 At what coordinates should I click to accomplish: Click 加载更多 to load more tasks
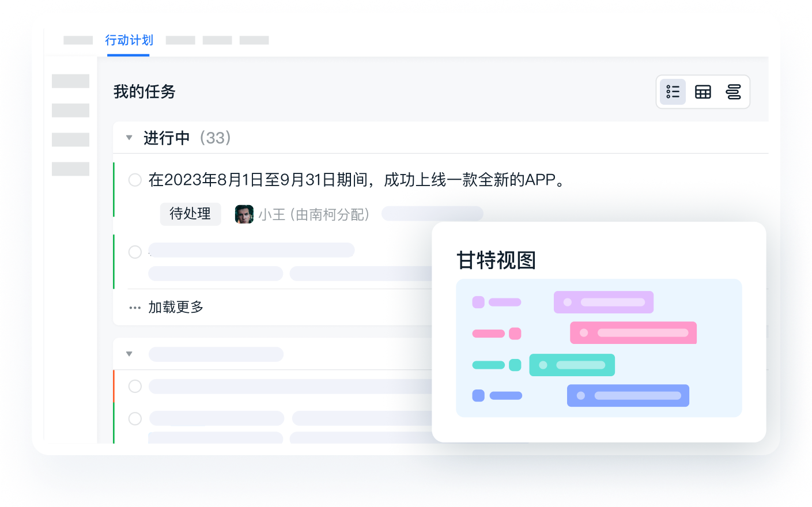176,308
